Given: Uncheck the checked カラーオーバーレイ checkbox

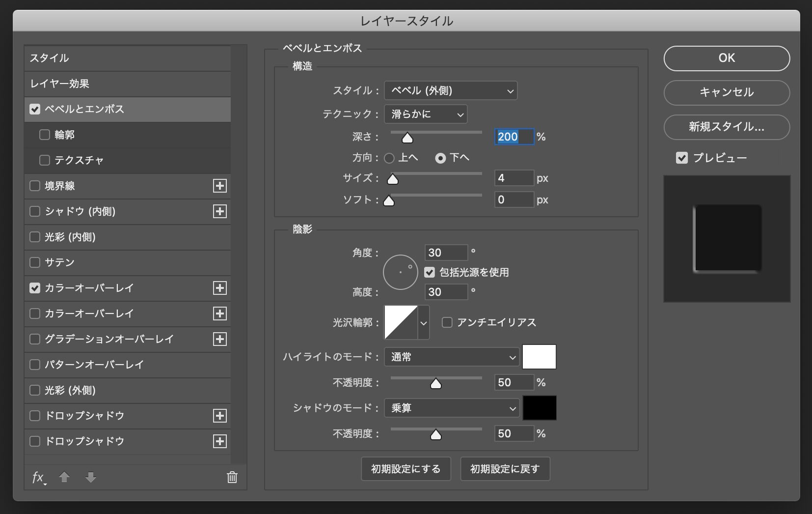Looking at the screenshot, I should pyautogui.click(x=35, y=288).
